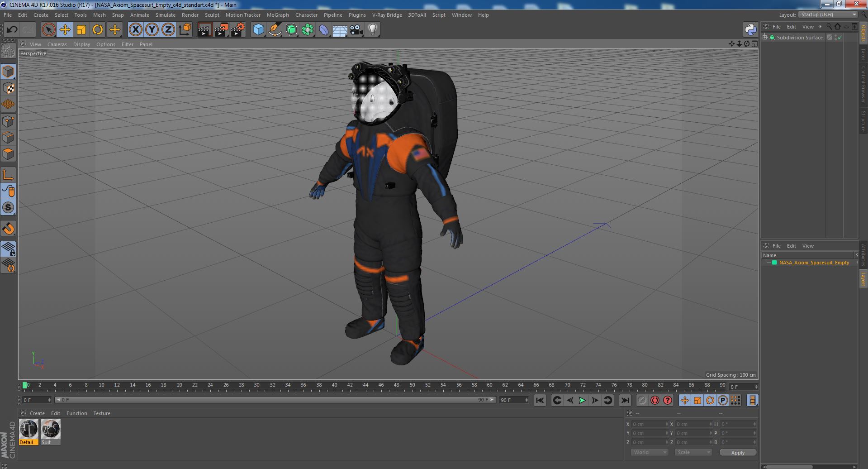Activate the Rotate tool
Screen dimensions: 868x469
(x=98, y=30)
